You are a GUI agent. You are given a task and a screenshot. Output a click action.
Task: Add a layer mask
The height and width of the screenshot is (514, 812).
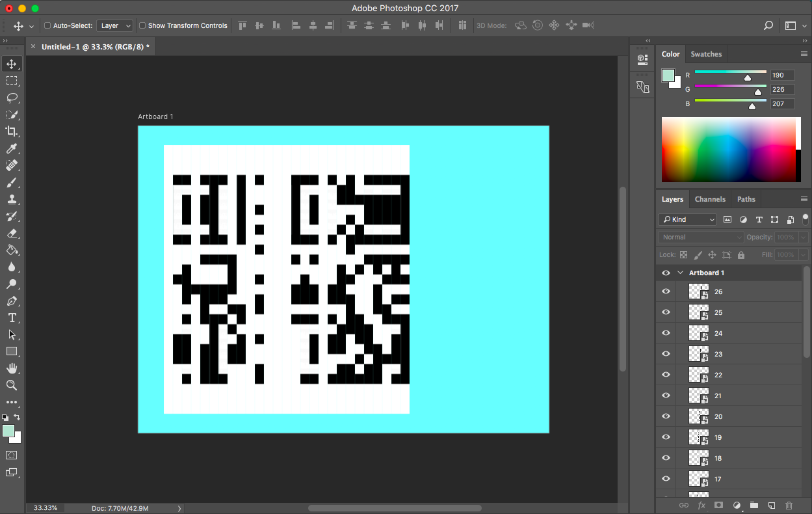(718, 505)
